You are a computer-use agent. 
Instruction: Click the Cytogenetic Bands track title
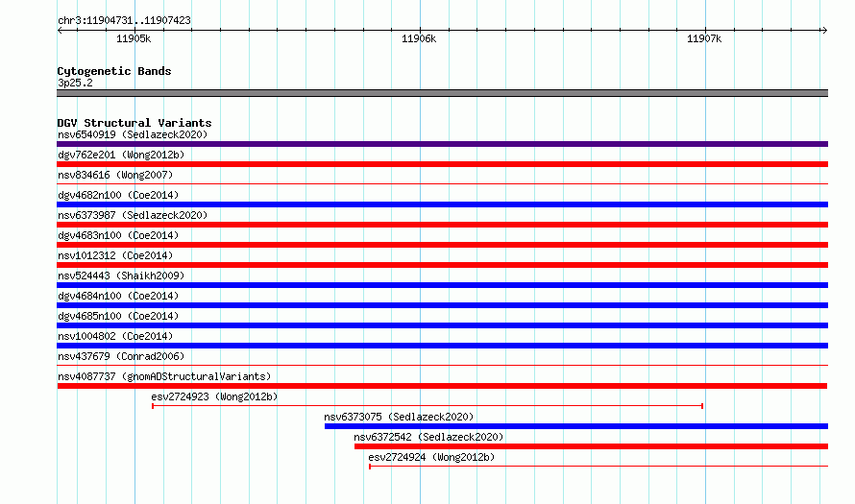point(114,71)
